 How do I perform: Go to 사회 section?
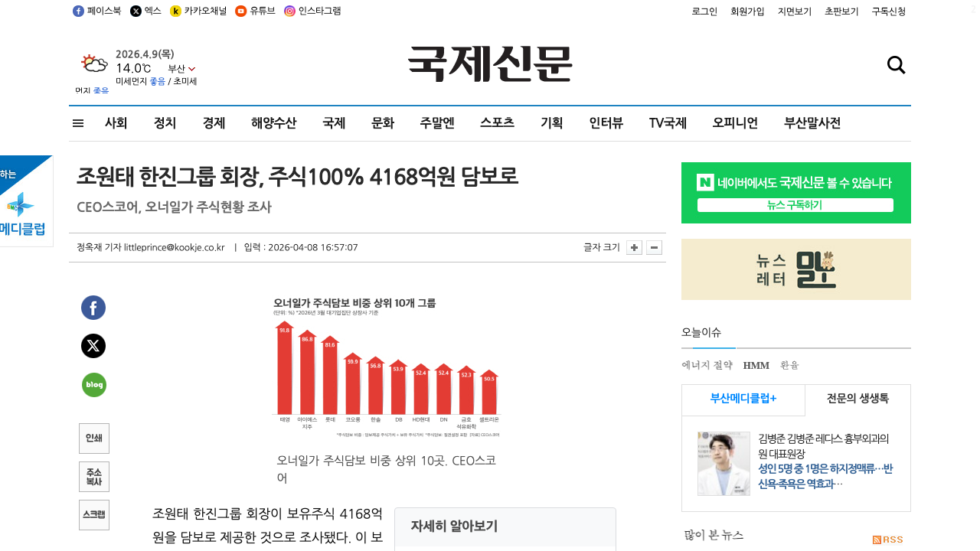[116, 123]
